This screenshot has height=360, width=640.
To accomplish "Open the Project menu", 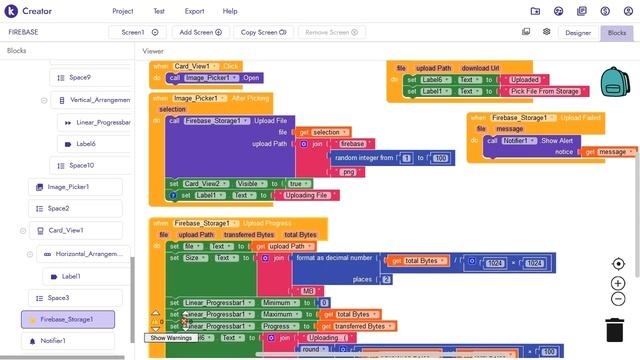I will pos(123,11).
